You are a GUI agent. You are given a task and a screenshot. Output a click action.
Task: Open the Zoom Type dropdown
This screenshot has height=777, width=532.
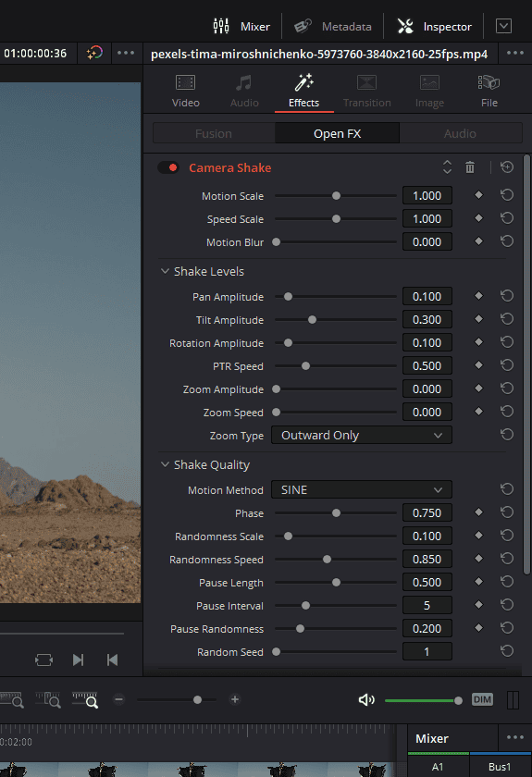(x=362, y=435)
